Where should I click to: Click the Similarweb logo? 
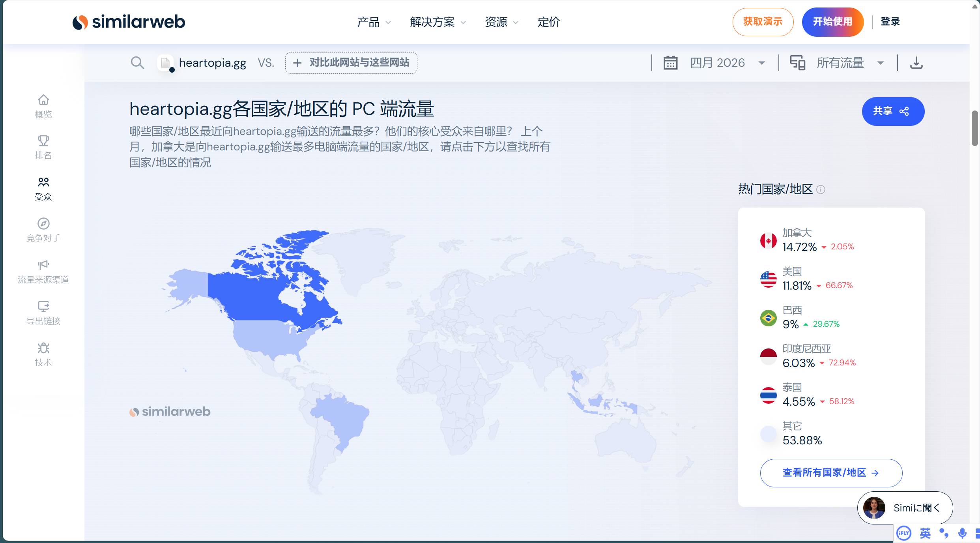129,22
